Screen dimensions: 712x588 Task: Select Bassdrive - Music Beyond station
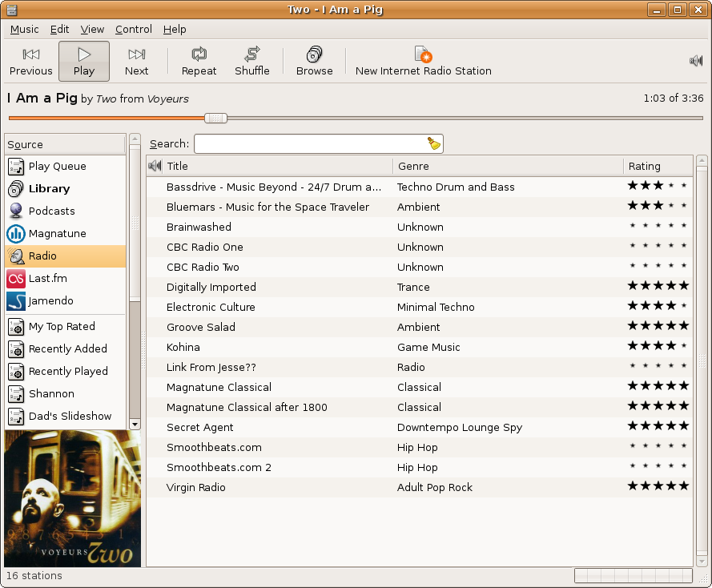(x=419, y=187)
